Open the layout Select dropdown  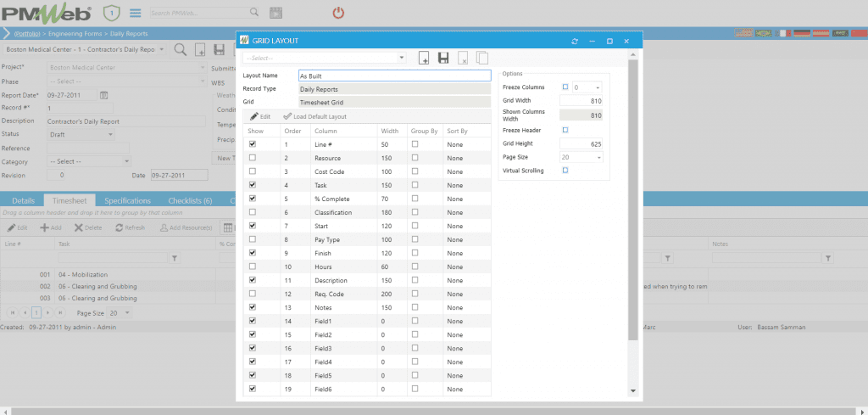point(325,59)
